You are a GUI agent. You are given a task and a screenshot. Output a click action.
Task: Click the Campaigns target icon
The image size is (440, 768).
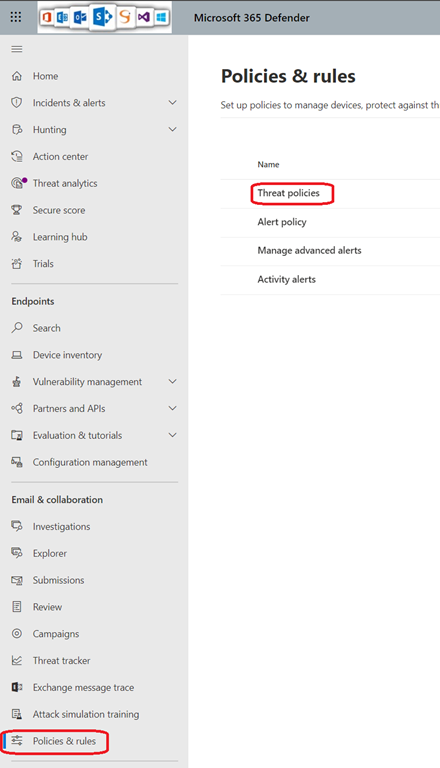[17, 634]
